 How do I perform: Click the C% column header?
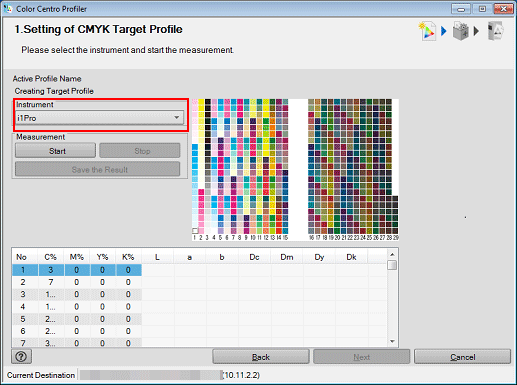pos(51,257)
